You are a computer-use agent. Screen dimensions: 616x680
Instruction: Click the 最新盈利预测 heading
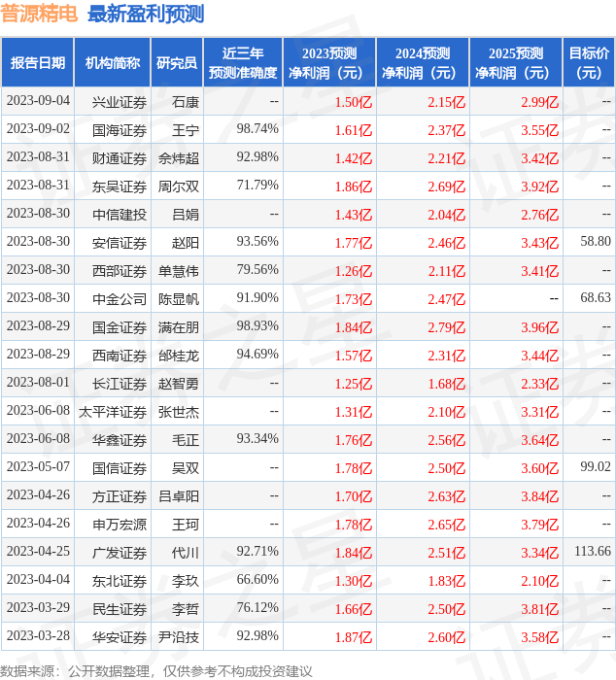tap(146, 14)
